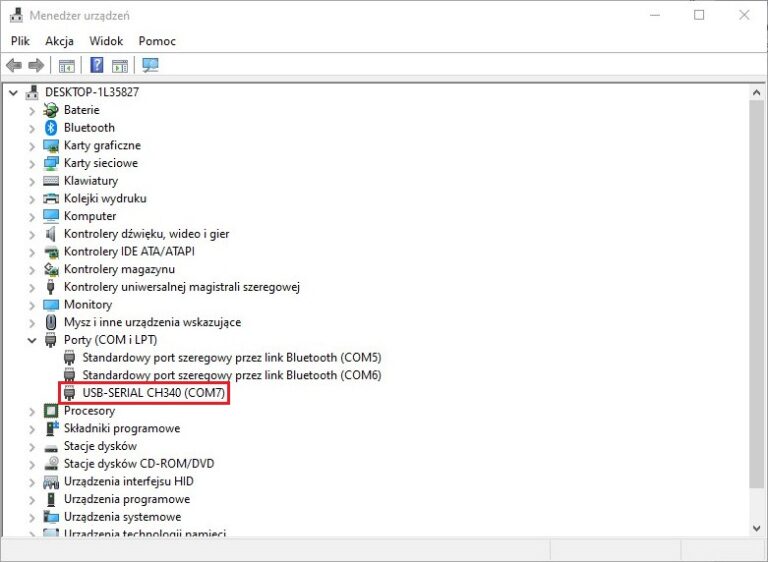Open the Widok menu
The height and width of the screenshot is (562, 768).
coord(106,41)
